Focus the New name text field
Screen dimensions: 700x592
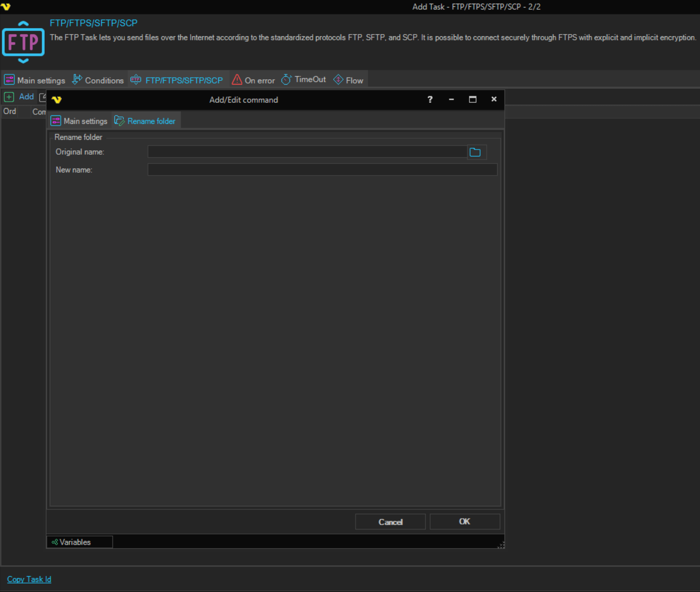pyautogui.click(x=322, y=170)
